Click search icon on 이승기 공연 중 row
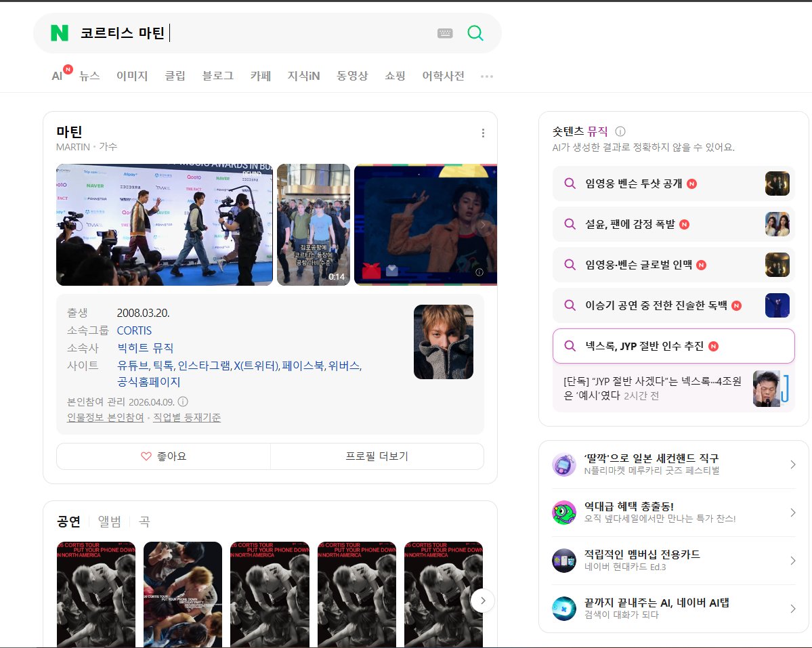 [570, 305]
